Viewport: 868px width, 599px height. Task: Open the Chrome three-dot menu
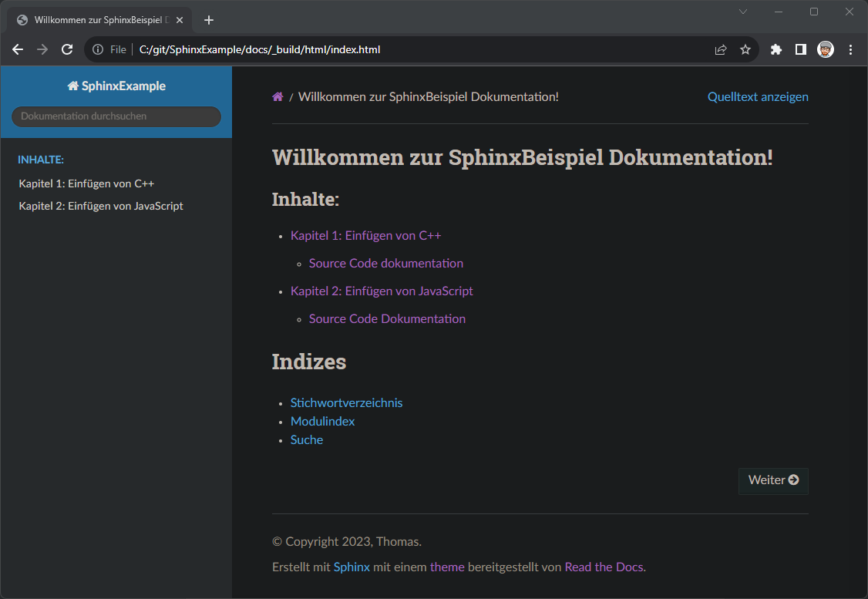click(x=850, y=49)
